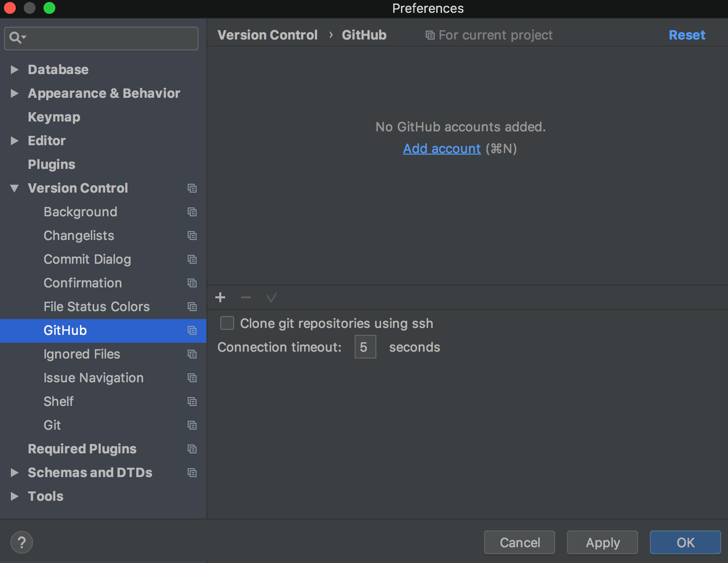Viewport: 728px width, 563px height.
Task: Click project-level icon next to Issue Navigation
Action: click(192, 378)
